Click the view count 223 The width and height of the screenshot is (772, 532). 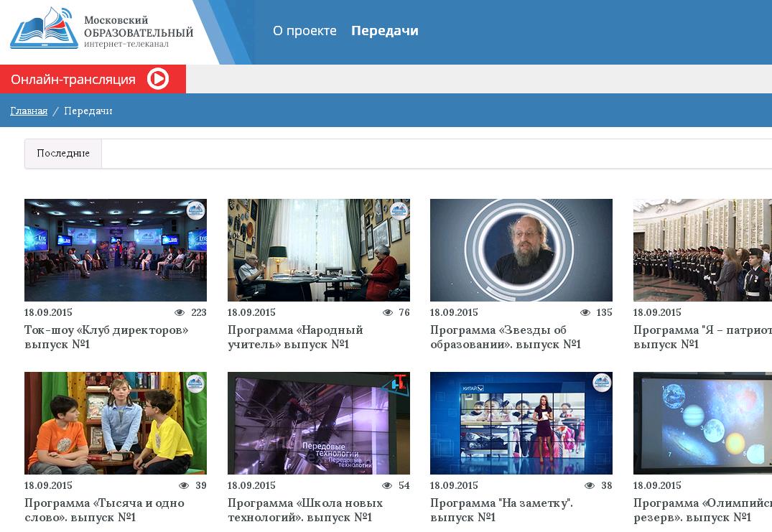(199, 312)
